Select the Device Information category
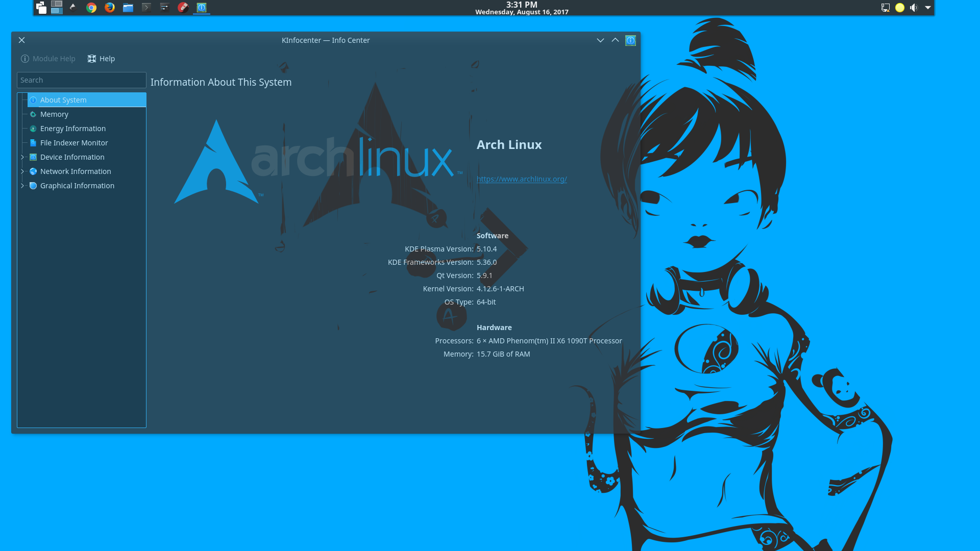 (87, 157)
